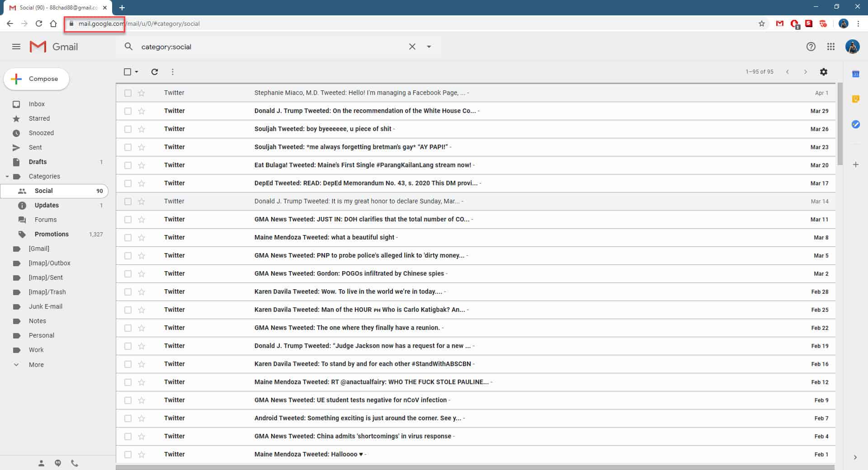Open Hangouts contacts icon
Viewport: 868px width, 470px height.
point(41,463)
